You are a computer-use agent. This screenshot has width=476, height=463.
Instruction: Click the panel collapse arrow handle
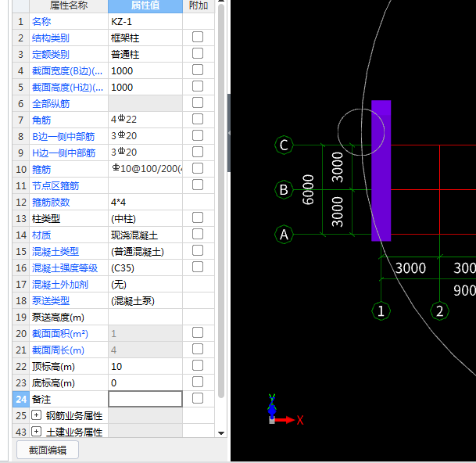click(x=229, y=133)
